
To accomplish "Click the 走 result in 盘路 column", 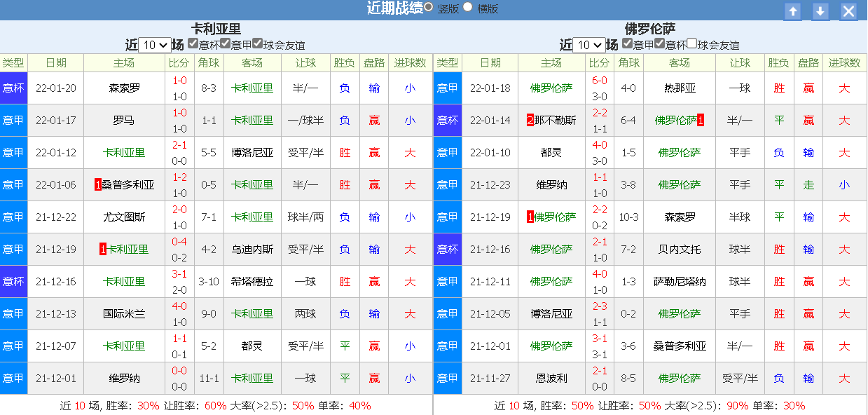I will tap(808, 185).
